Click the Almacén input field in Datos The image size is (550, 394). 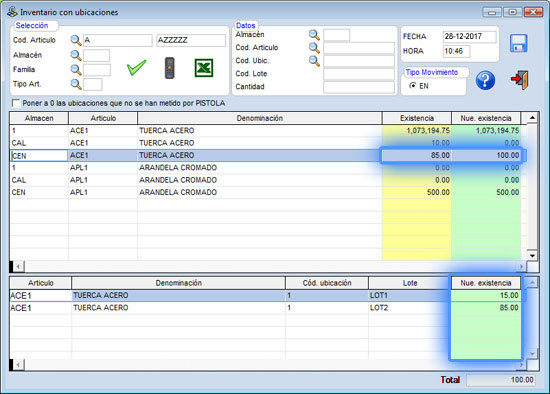point(336,35)
